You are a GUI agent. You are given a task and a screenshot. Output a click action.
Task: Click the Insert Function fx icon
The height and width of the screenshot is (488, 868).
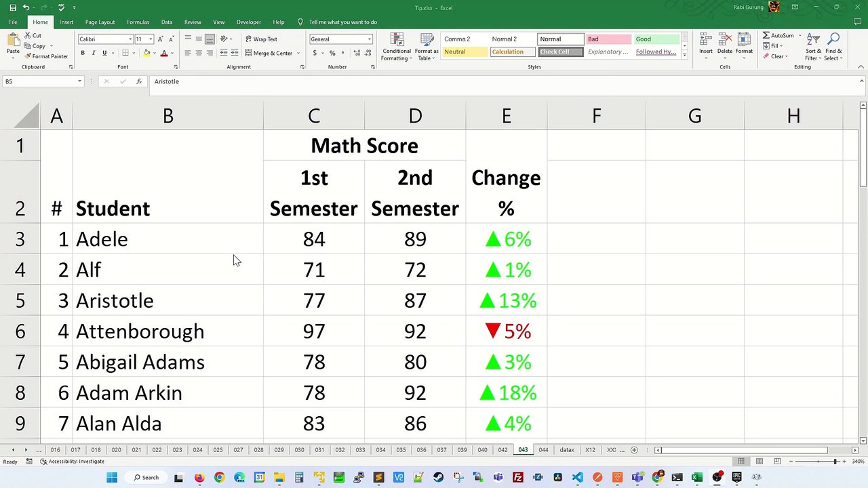click(x=139, y=81)
